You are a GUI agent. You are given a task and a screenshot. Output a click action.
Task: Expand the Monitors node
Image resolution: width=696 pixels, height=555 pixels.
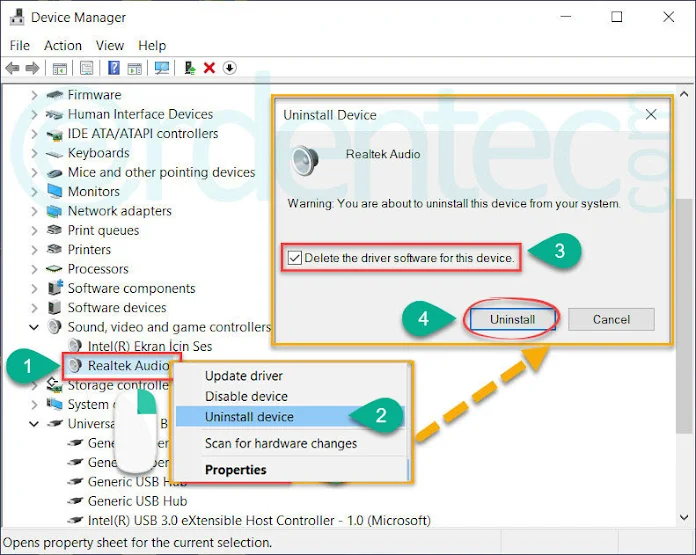[x=34, y=192]
